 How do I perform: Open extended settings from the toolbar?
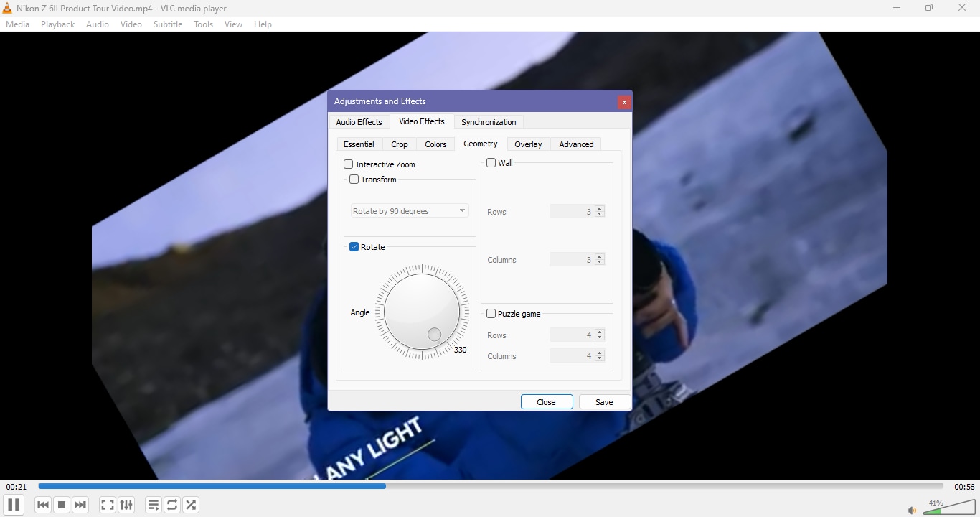pyautogui.click(x=127, y=506)
